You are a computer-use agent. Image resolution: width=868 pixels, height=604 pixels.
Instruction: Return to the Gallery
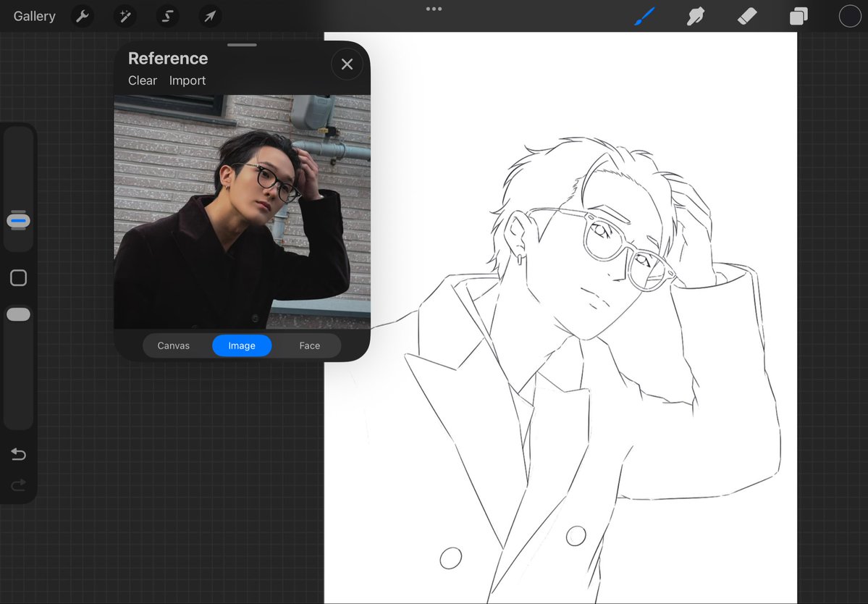tap(34, 16)
